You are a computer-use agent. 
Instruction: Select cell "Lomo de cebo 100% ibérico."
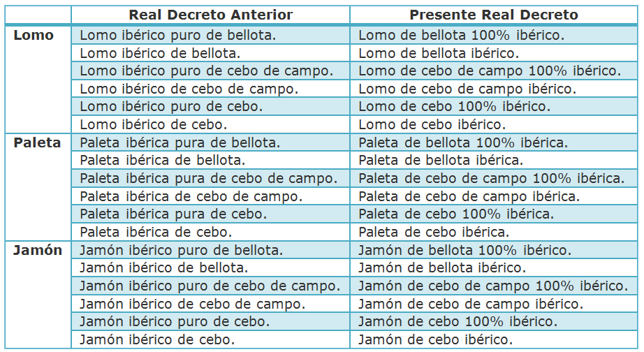coord(455,107)
